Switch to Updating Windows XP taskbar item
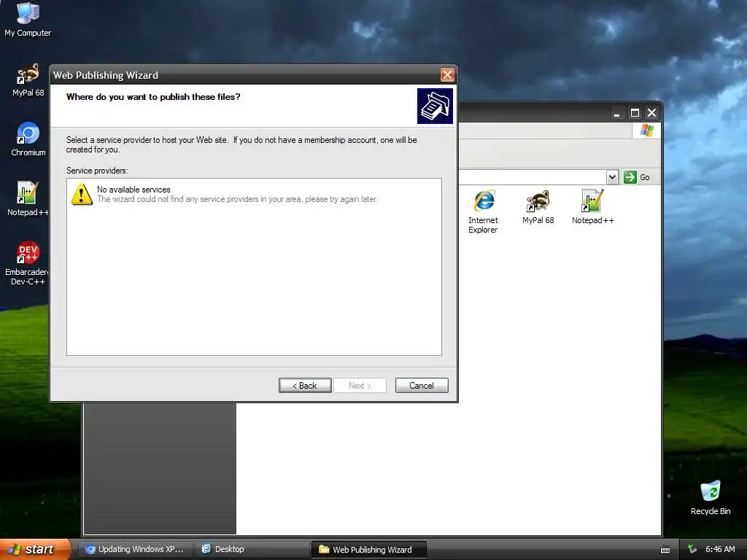This screenshot has height=560, width=747. pos(135,549)
